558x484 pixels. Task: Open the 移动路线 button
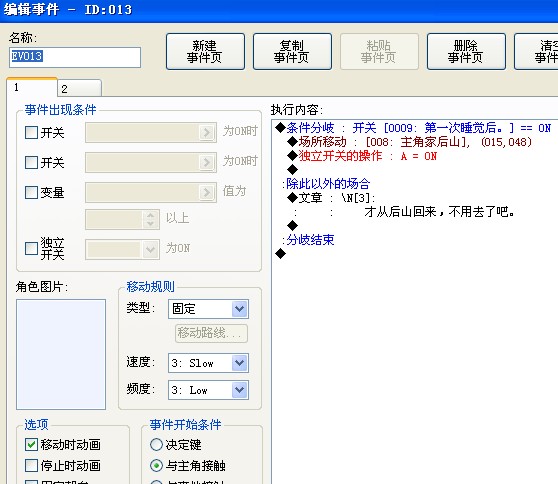pos(211,333)
